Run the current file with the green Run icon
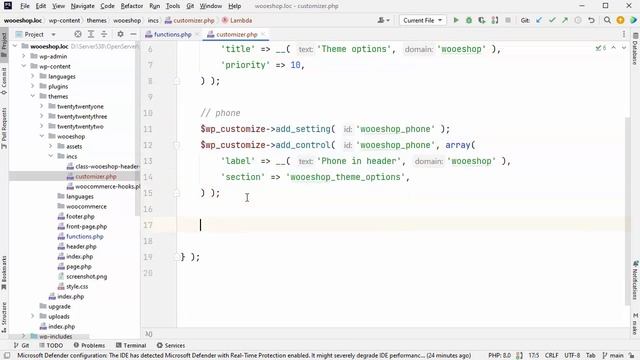Image resolution: width=640 pixels, height=360 pixels. [x=456, y=20]
